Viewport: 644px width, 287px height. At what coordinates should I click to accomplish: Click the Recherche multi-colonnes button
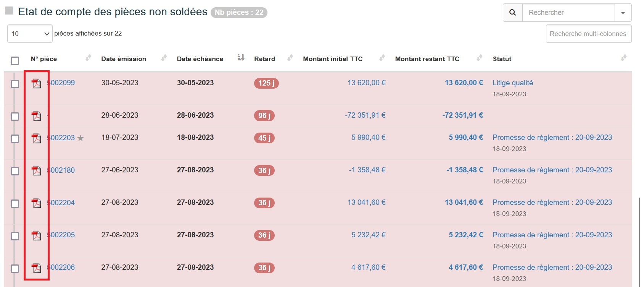pyautogui.click(x=588, y=34)
